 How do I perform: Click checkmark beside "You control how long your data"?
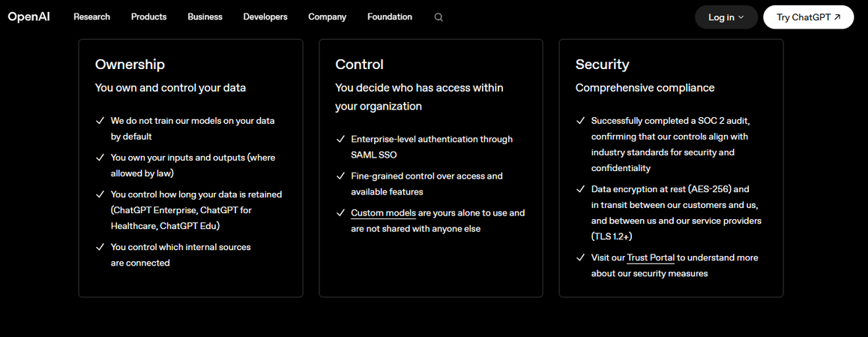[100, 194]
